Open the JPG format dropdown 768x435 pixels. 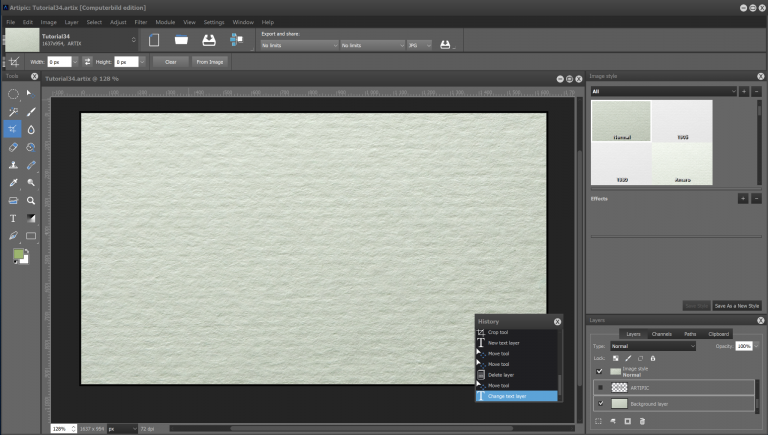click(419, 45)
